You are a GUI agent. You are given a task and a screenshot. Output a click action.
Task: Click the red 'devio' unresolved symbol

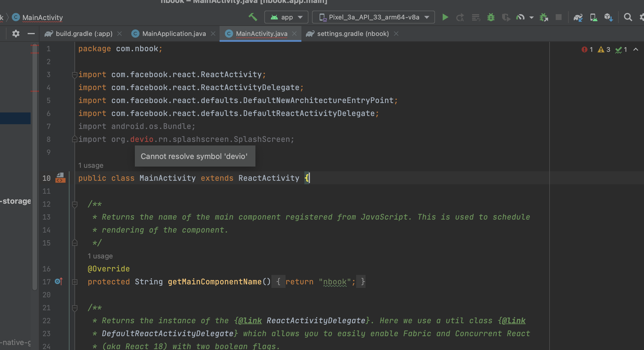pos(142,140)
